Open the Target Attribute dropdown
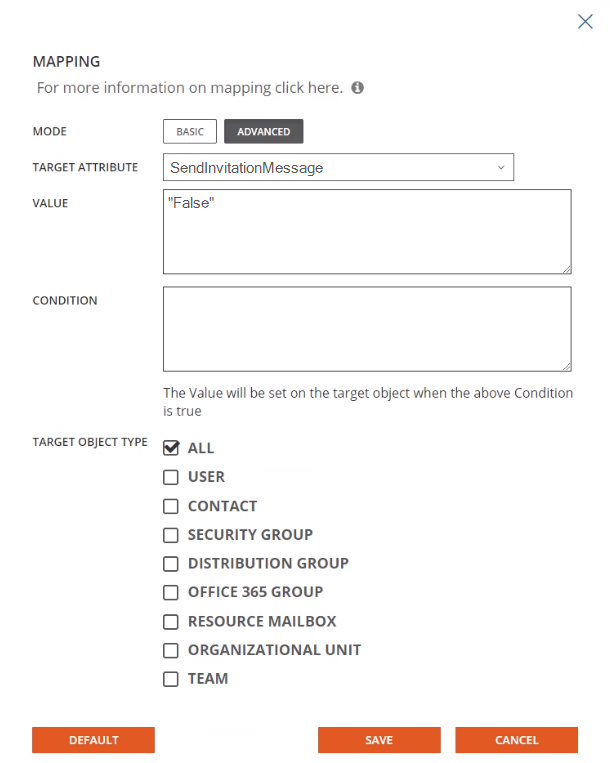This screenshot has height=763, width=610. click(x=338, y=167)
